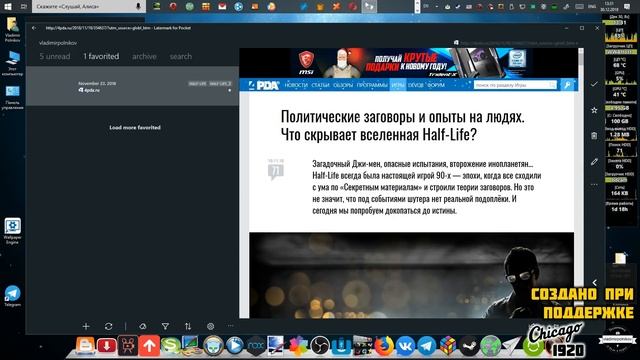Open the red upload arrow dock app
640x360 pixels.
click(149, 346)
